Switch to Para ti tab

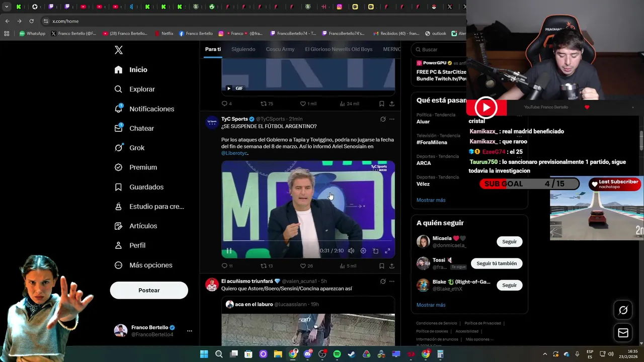pyautogui.click(x=213, y=49)
